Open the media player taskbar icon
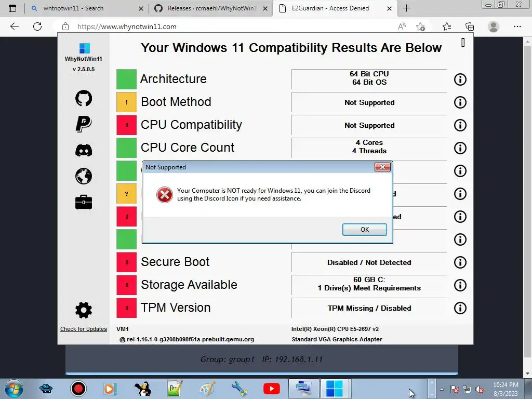Screen dimensions: 532x399 pyautogui.click(x=110, y=389)
